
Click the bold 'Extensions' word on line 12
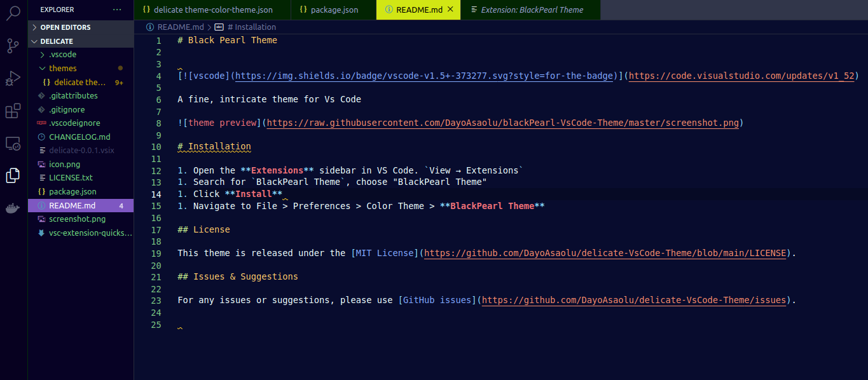coord(277,170)
